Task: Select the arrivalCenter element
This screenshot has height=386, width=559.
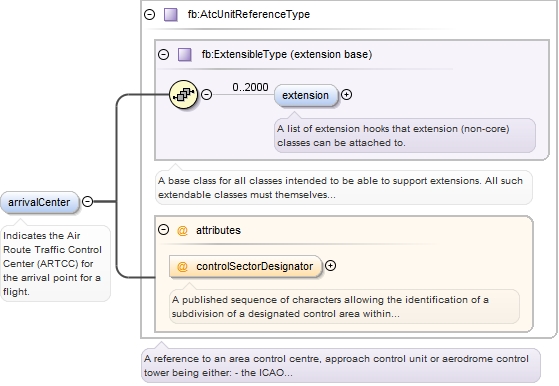Action: click(x=39, y=202)
